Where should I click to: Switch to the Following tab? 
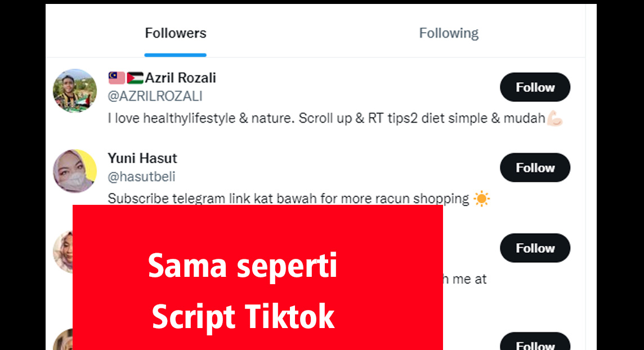coord(449,33)
